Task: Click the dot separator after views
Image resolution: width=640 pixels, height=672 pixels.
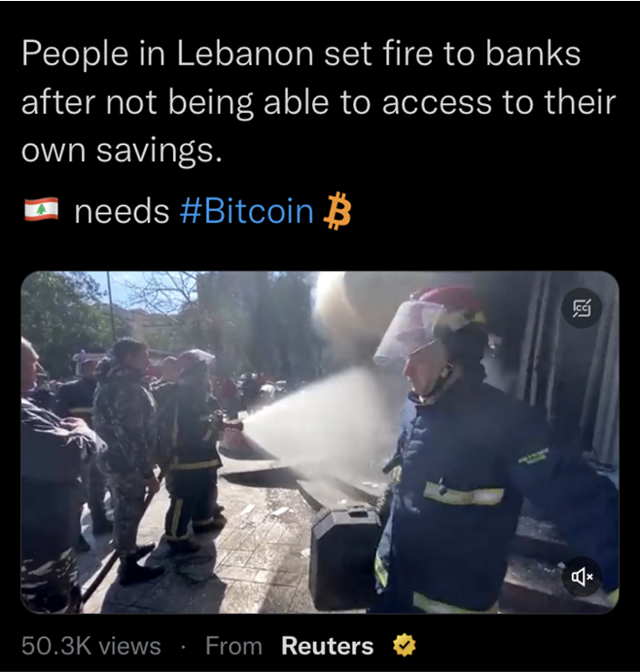Action: pyautogui.click(x=184, y=647)
